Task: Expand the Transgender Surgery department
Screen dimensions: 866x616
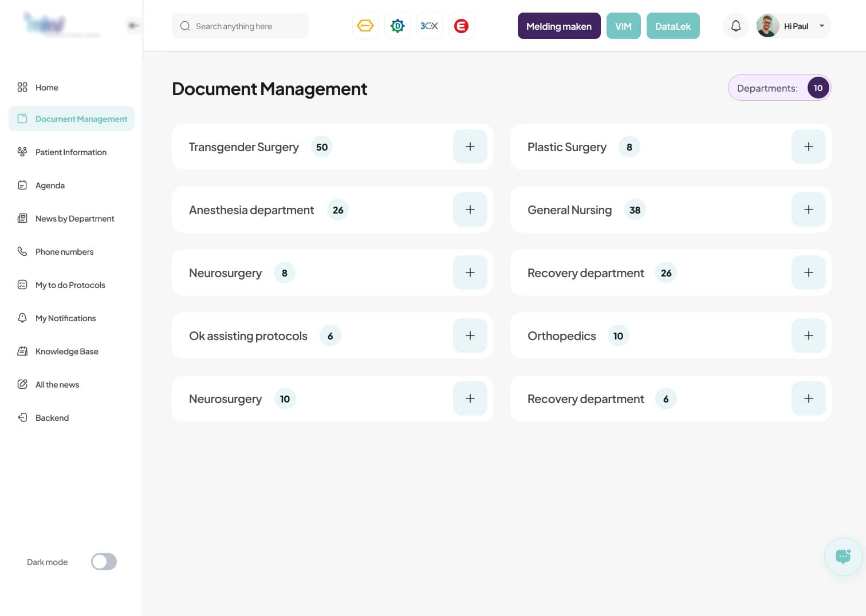Action: pos(470,147)
